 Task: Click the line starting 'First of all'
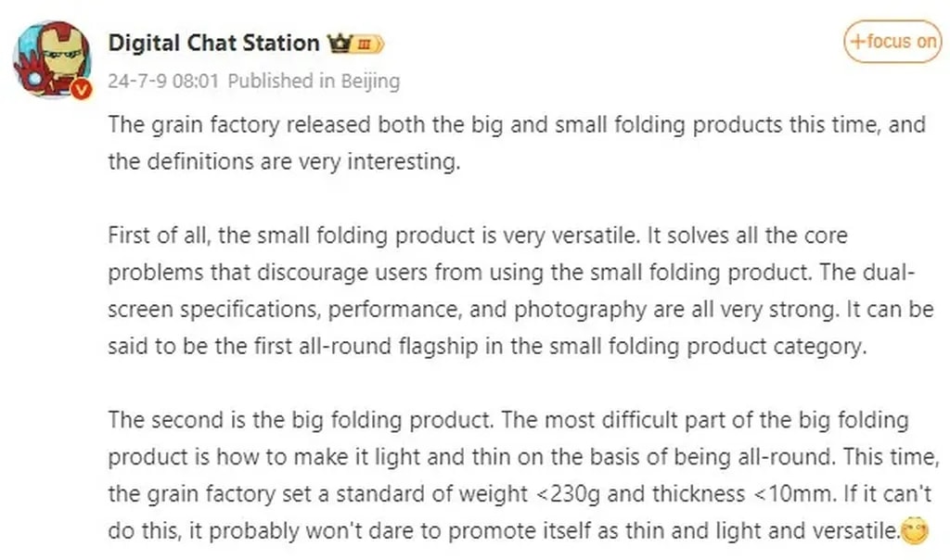click(478, 235)
